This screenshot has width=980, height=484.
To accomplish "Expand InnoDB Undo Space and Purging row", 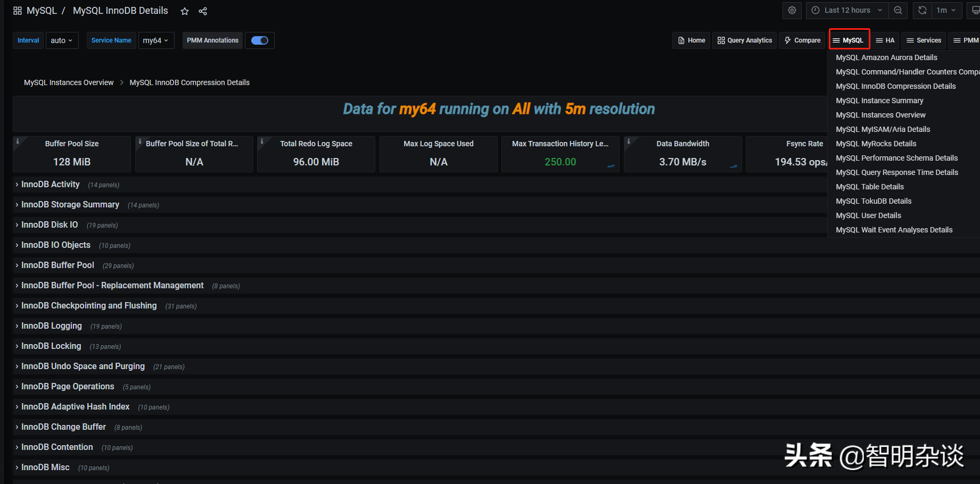I will 83,366.
